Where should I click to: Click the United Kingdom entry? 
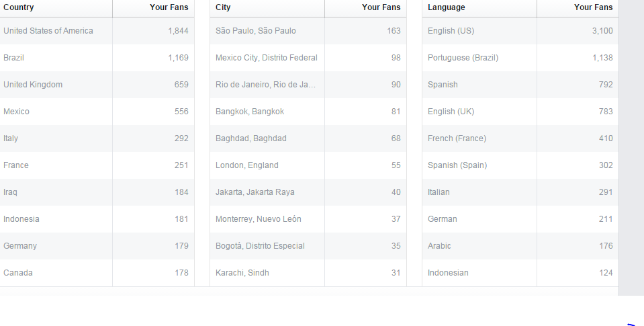[x=33, y=85]
